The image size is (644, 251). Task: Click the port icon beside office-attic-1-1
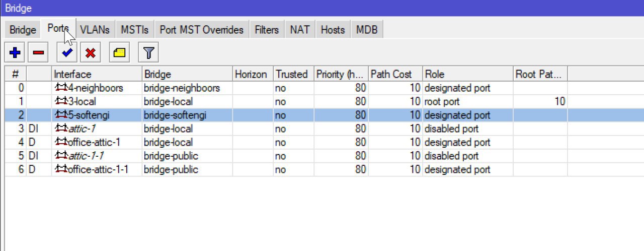[61, 169]
